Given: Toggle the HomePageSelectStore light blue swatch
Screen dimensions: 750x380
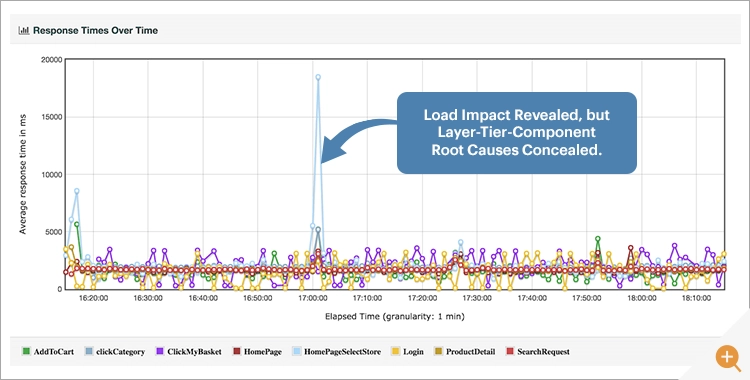Looking at the screenshot, I should (x=297, y=351).
